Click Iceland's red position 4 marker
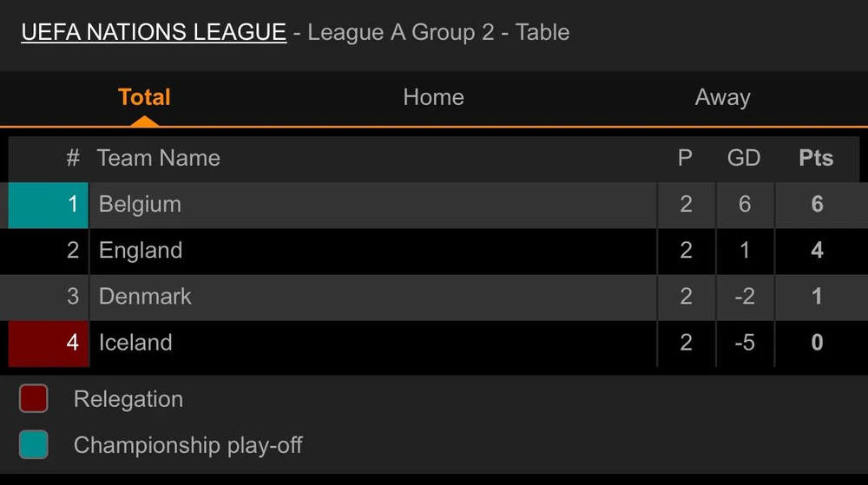Viewport: 868px width, 485px height. click(x=49, y=343)
